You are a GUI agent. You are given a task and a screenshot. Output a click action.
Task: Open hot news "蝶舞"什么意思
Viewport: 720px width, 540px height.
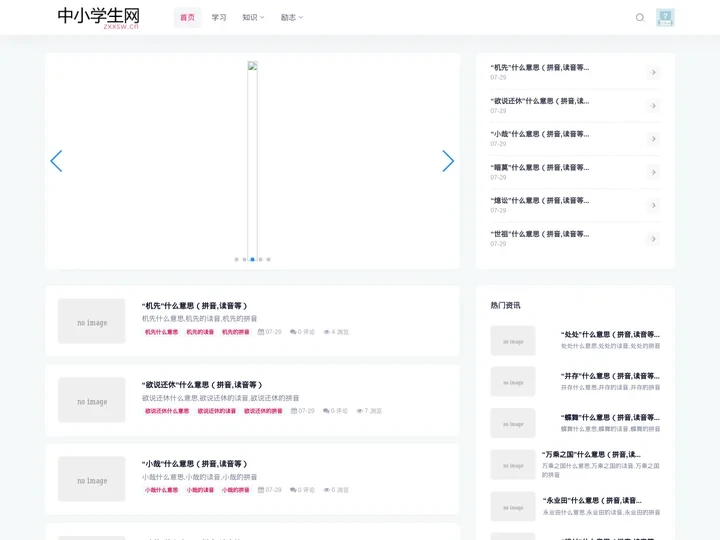[610, 417]
